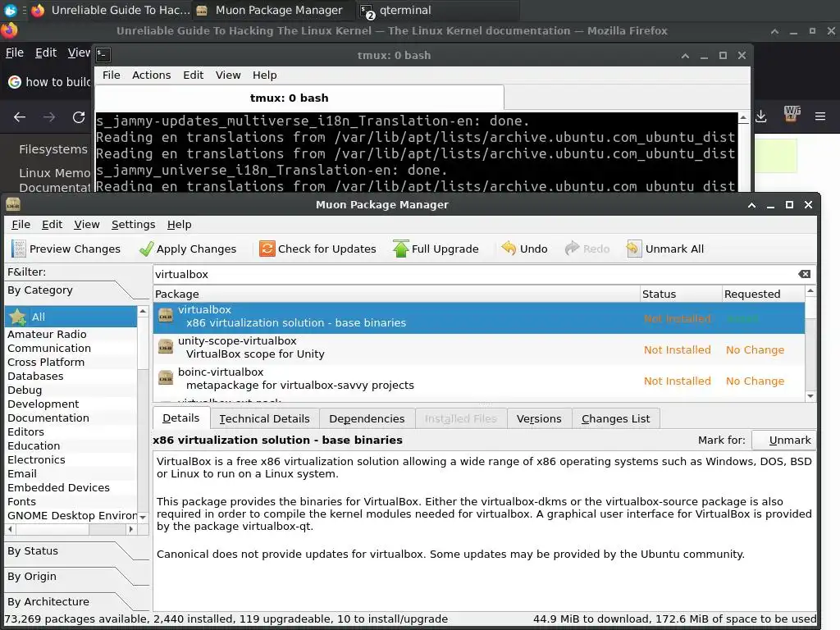840x630 pixels.
Task: Open the start menu icon in taskbar
Action: (10, 10)
